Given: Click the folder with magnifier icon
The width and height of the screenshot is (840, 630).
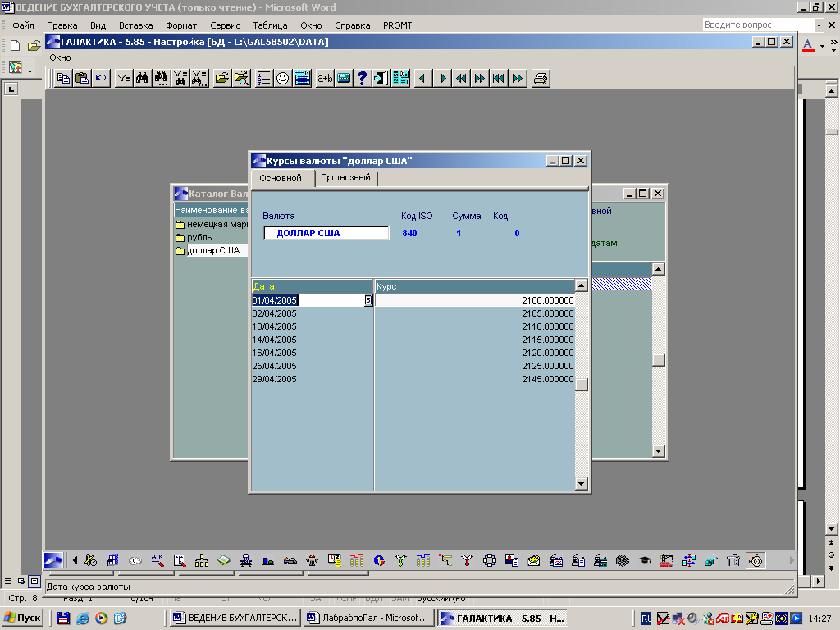Looking at the screenshot, I should tap(242, 79).
